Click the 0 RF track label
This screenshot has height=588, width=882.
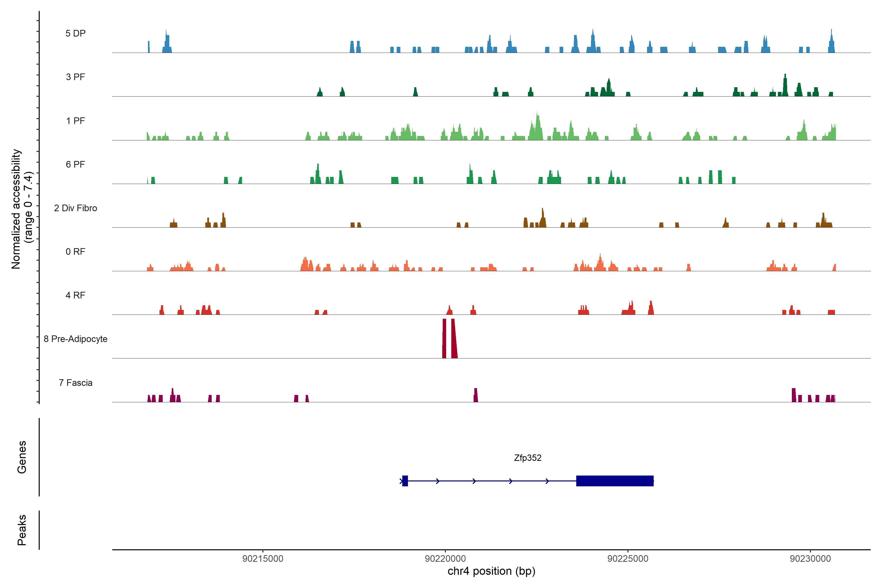75,252
